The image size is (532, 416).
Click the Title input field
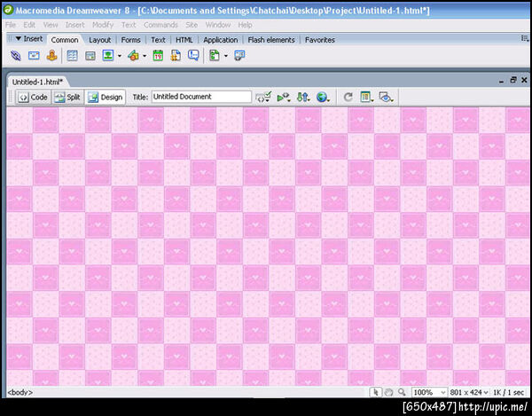(201, 97)
